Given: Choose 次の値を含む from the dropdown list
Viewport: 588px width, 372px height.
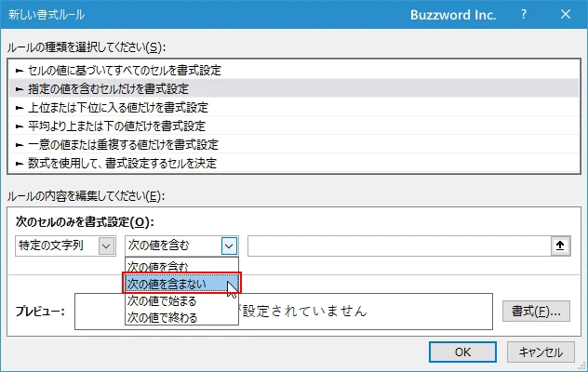Looking at the screenshot, I should [x=181, y=267].
